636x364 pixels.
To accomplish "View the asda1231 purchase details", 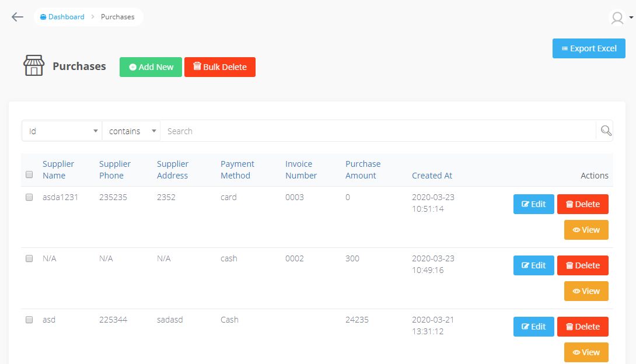I will 586,230.
